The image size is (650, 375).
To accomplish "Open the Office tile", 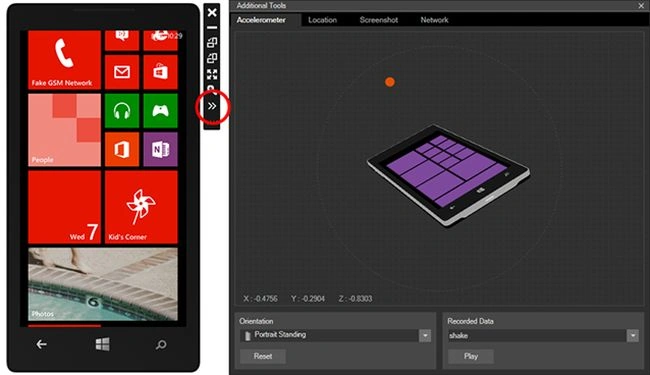I will pyautogui.click(x=122, y=149).
